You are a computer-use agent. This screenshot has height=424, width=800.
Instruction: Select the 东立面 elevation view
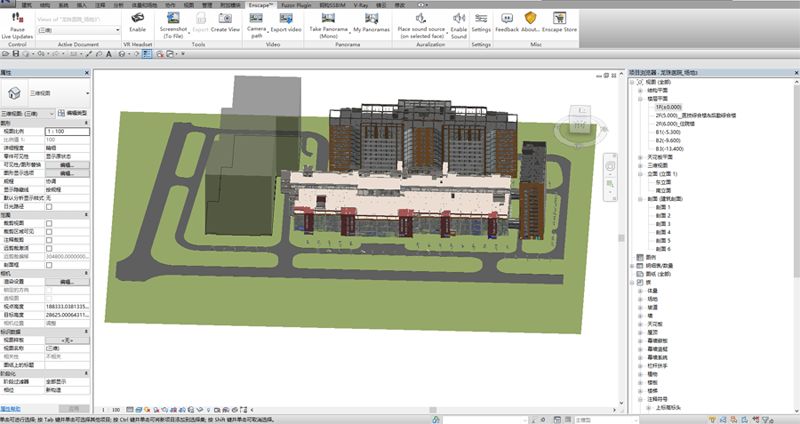coord(663,182)
